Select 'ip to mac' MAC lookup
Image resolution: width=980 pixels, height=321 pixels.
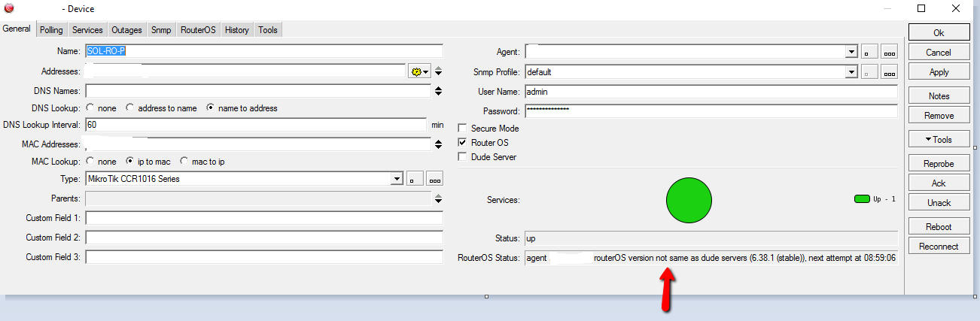(129, 162)
